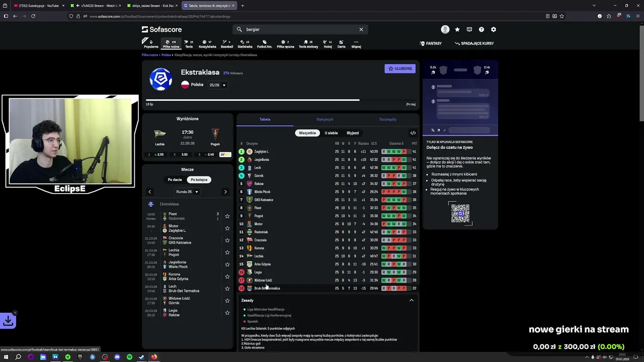This screenshot has height=362, width=644.
Task: Open the Steam taskbar icon
Action: (x=141, y=357)
